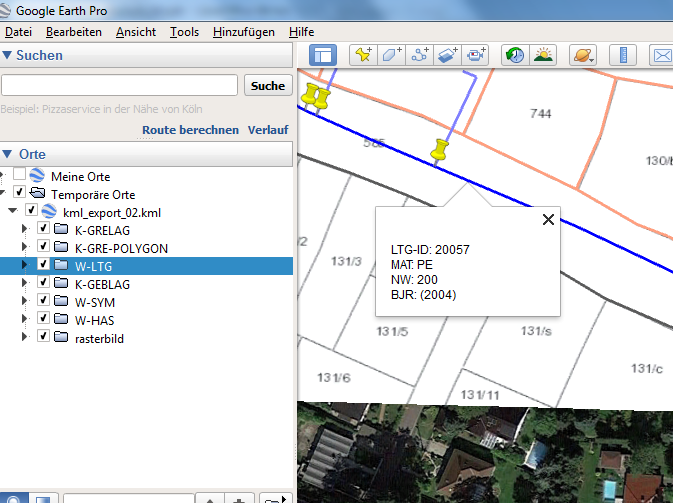
Task: Check the Meine Orte checkbox
Action: (19, 175)
